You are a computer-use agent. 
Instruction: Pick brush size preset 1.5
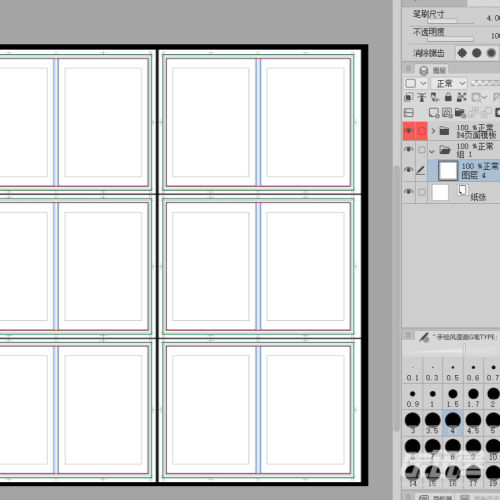(x=453, y=397)
